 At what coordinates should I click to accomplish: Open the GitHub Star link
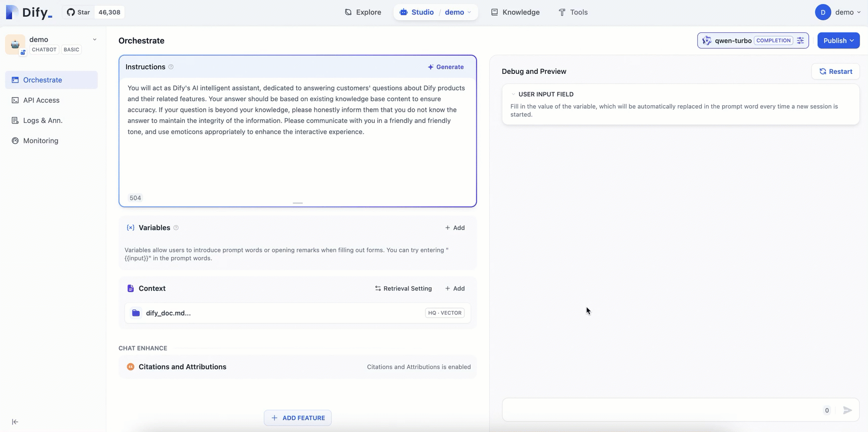coord(79,12)
